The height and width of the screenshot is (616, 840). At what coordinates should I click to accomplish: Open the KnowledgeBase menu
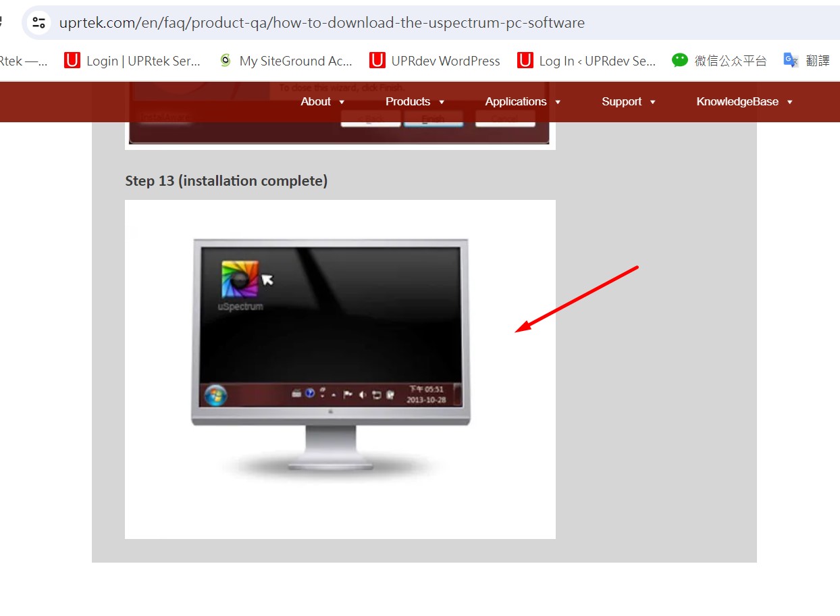click(737, 102)
